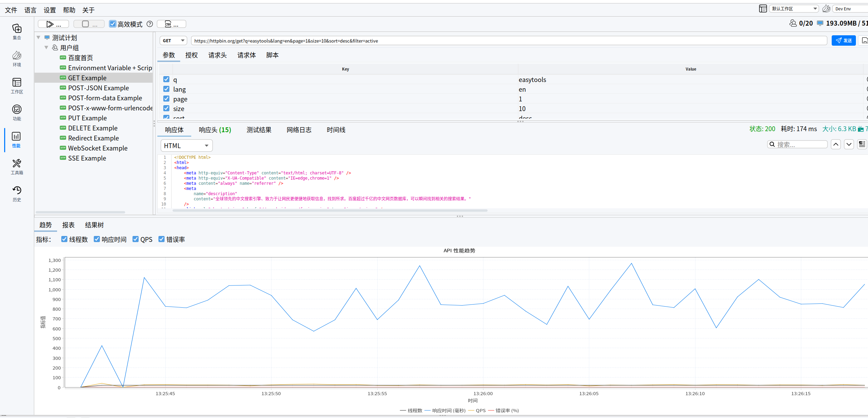868x418 pixels.
Task: Click the run test play icon
Action: 50,24
